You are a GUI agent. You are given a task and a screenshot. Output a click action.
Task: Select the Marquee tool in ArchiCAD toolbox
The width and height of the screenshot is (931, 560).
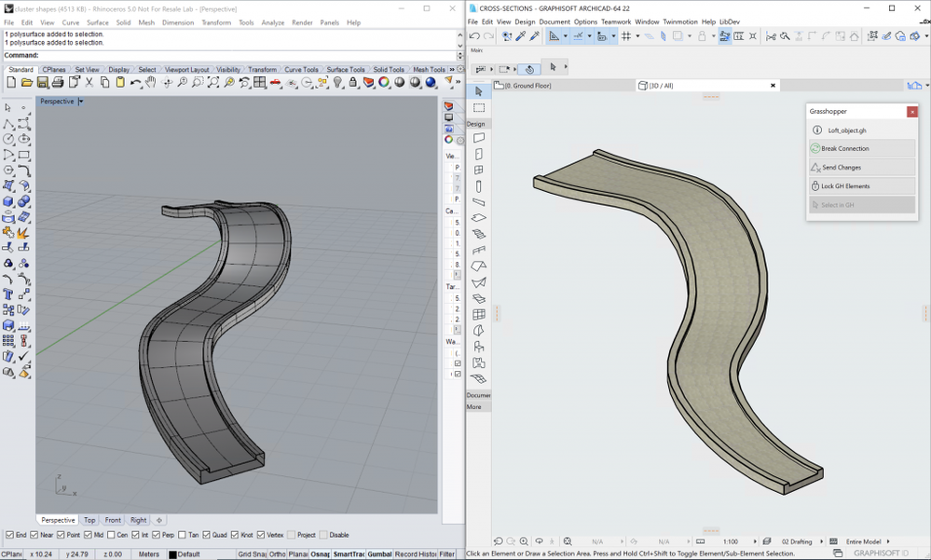click(479, 107)
